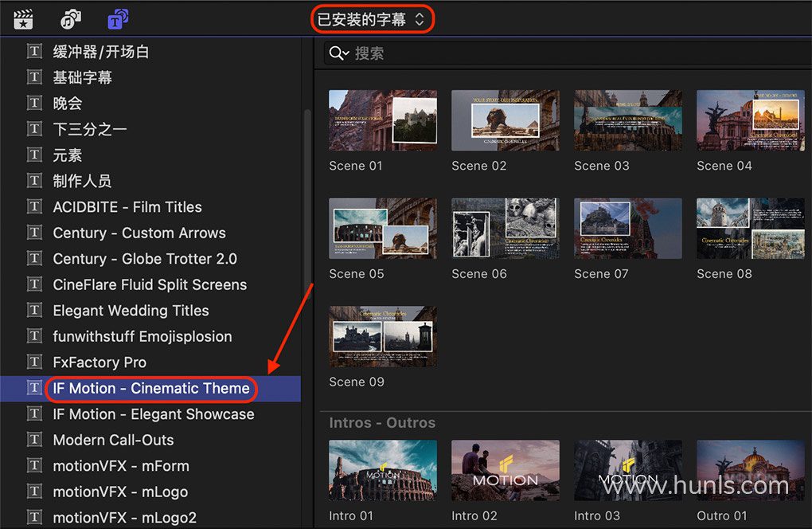
Task: Select IF Motion - Cinematic Theme category
Action: [150, 389]
